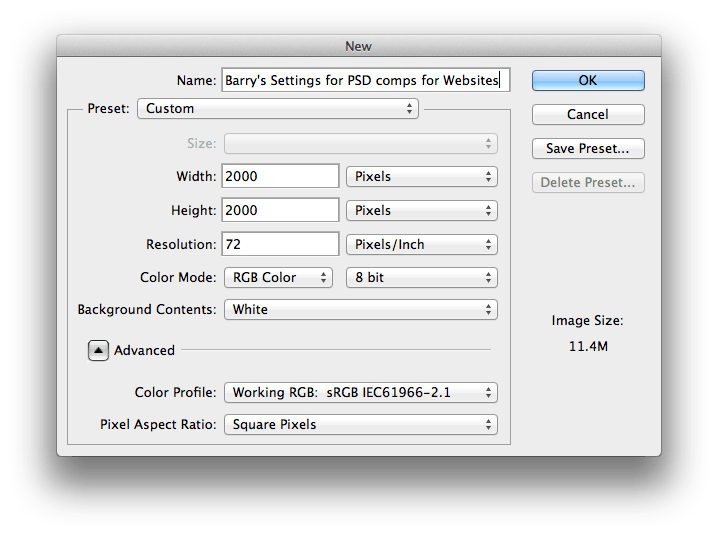Click the OK button
718x535 pixels.
click(x=588, y=80)
